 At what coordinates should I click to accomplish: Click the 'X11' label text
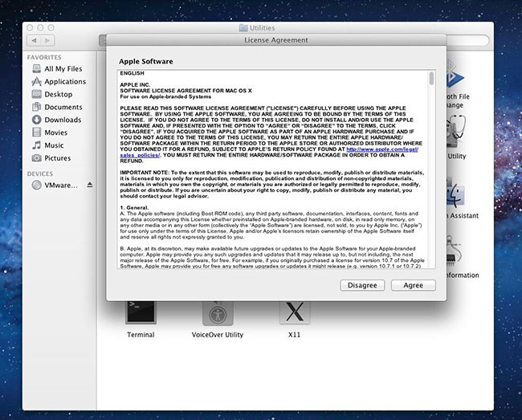294,335
